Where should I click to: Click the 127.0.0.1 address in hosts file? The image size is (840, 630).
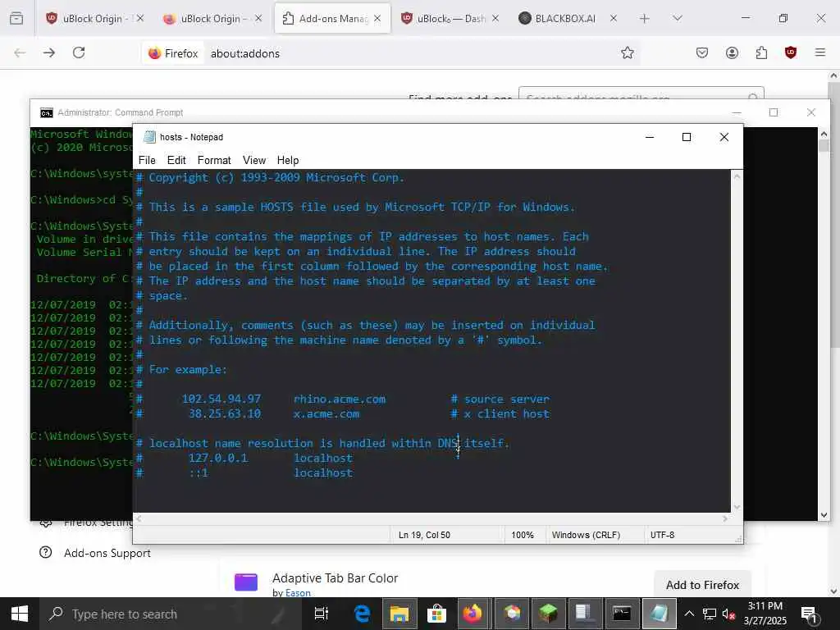tap(218, 458)
